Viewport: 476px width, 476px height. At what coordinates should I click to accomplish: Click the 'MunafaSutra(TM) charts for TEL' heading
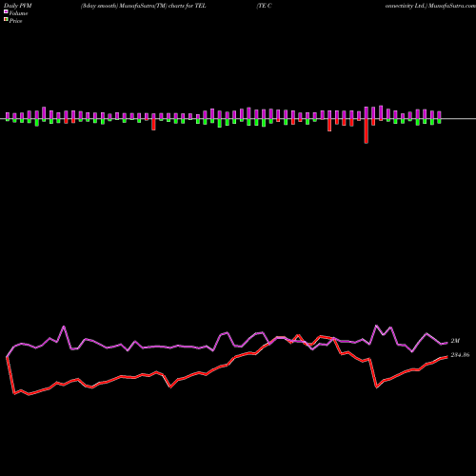click(163, 6)
